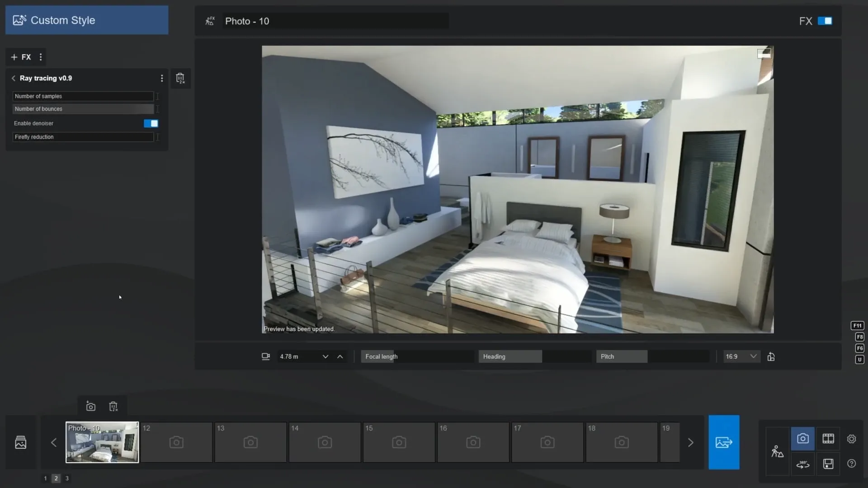
Task: Toggle the Enable denoiser switch on/off
Action: tap(151, 123)
